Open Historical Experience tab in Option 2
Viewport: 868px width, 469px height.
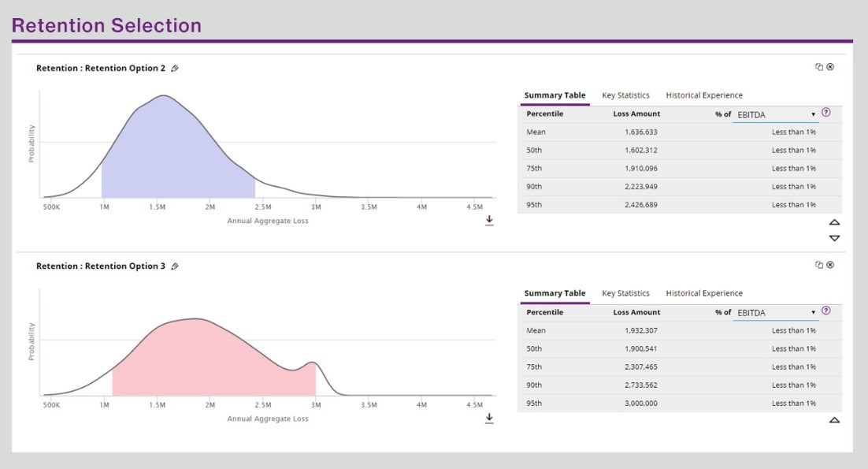tap(703, 95)
